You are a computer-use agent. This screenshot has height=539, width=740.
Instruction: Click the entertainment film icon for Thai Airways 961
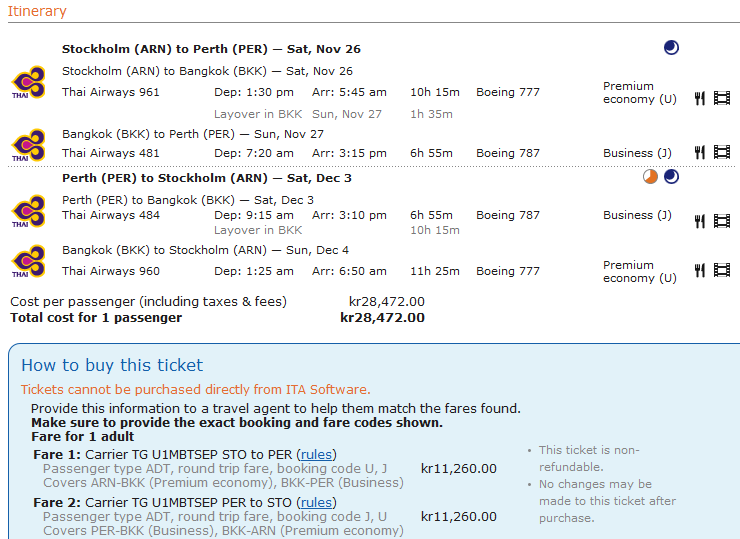click(722, 98)
